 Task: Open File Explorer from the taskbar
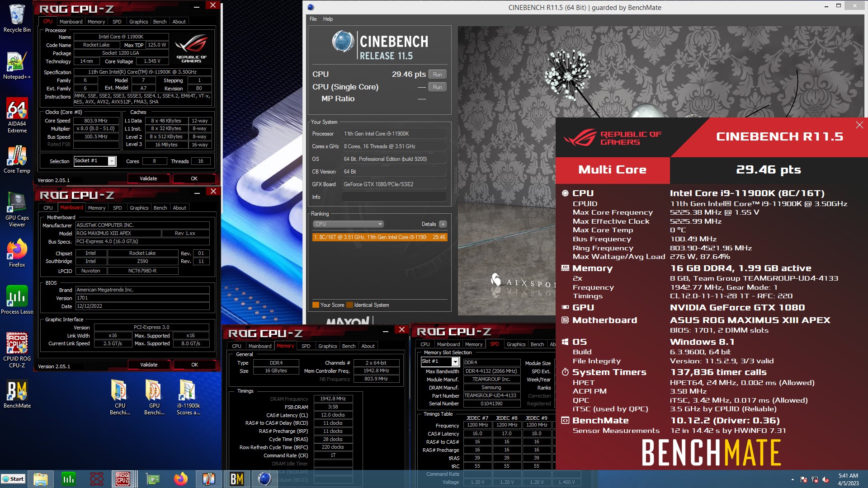(40, 479)
